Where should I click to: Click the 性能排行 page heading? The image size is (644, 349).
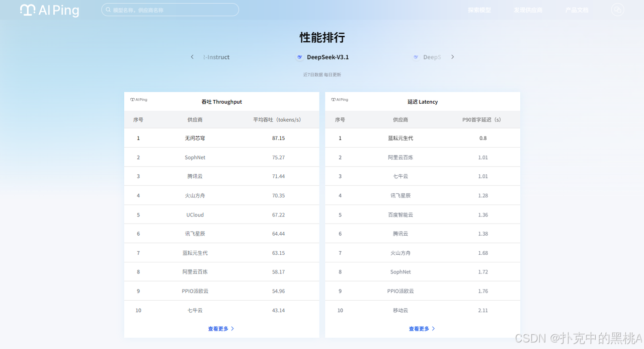322,38
